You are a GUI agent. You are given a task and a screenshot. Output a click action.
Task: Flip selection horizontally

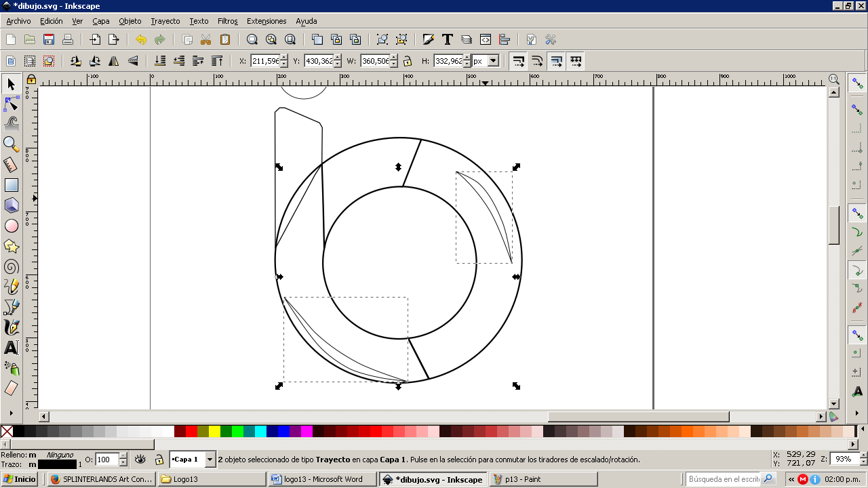click(x=114, y=61)
